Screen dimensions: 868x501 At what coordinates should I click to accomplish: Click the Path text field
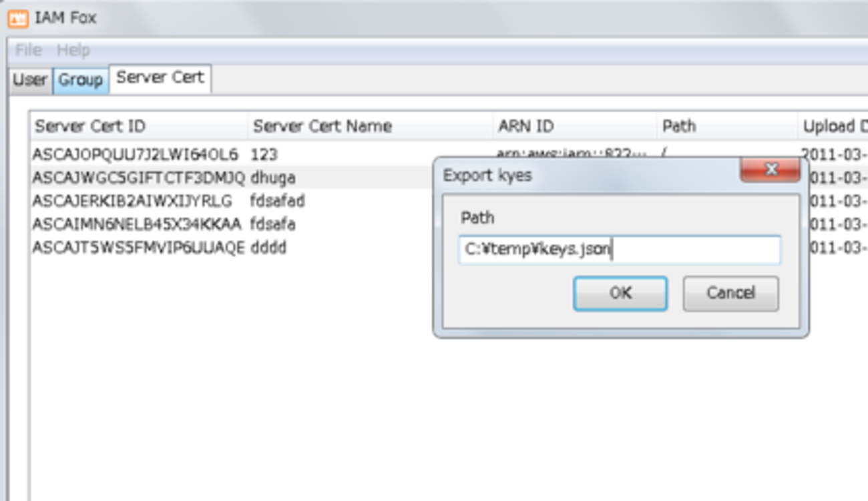[x=619, y=250]
